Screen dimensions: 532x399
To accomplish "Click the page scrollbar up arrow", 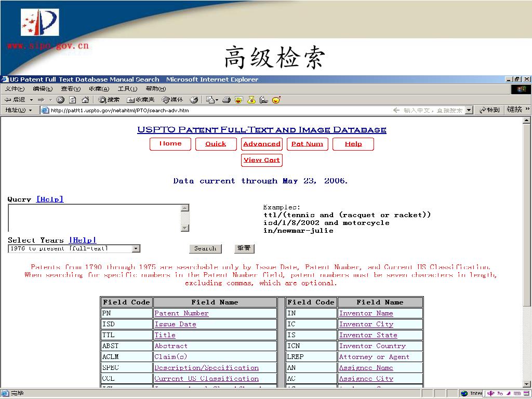I will click(526, 121).
